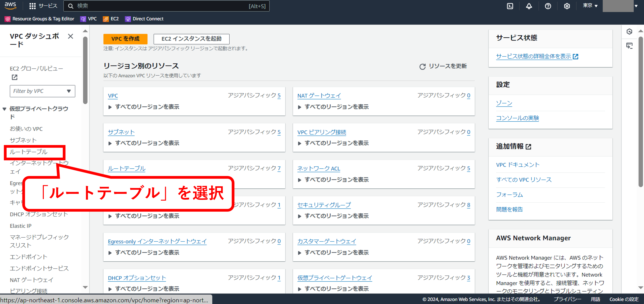Image resolution: width=644 pixels, height=304 pixels.
Task: Click the search magnifier icon
Action: click(x=71, y=6)
